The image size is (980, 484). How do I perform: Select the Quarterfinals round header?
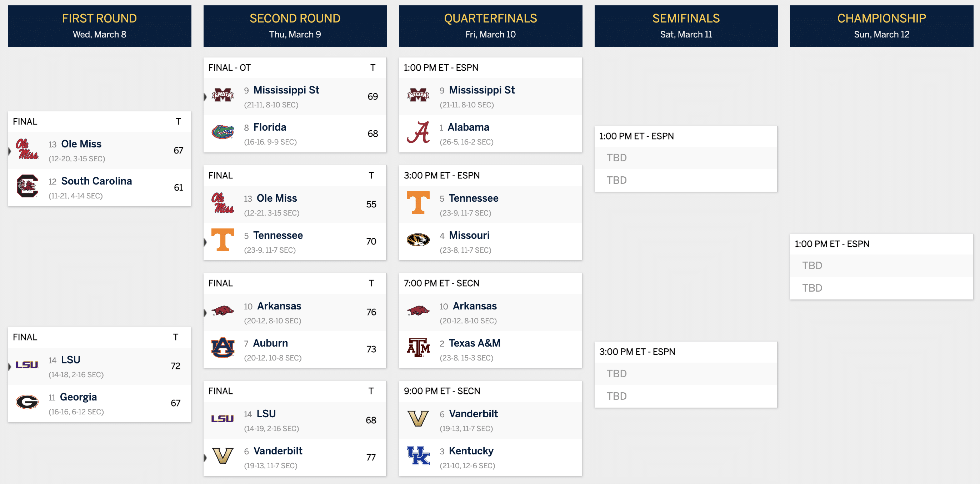click(490, 26)
